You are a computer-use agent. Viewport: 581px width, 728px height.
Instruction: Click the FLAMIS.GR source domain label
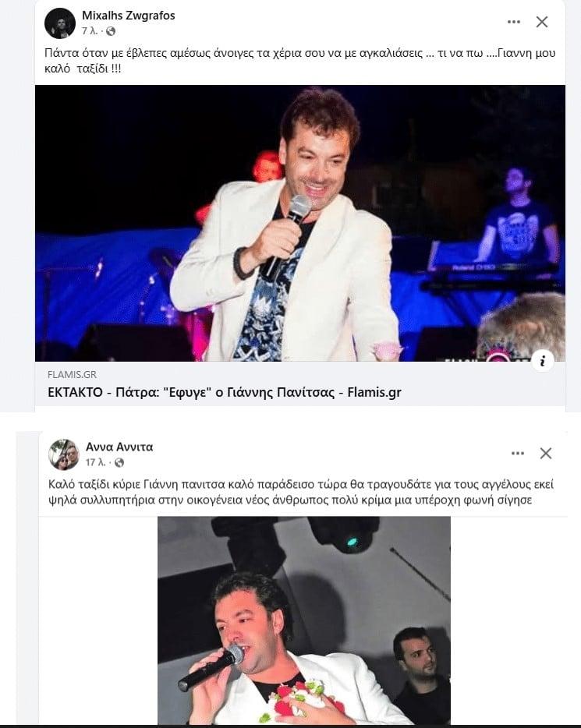click(72, 374)
